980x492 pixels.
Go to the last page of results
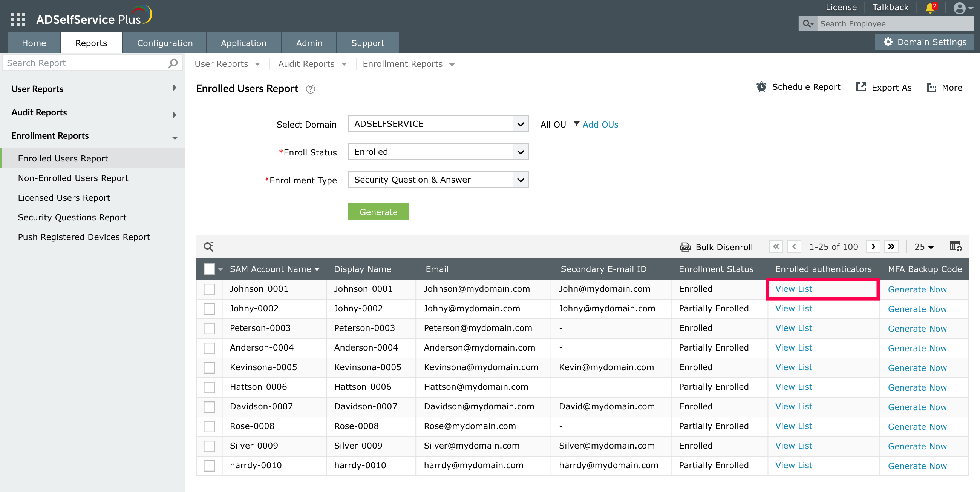tap(891, 247)
